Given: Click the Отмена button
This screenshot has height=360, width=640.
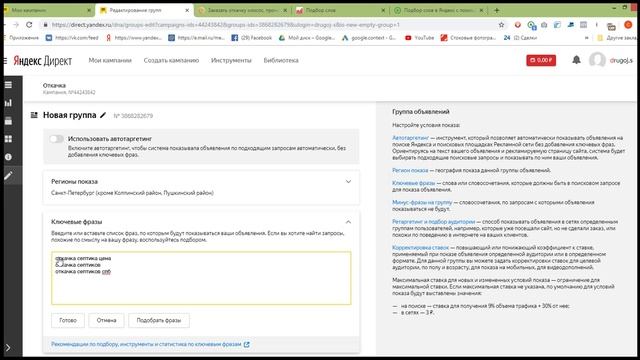Looking at the screenshot, I should coord(106,320).
